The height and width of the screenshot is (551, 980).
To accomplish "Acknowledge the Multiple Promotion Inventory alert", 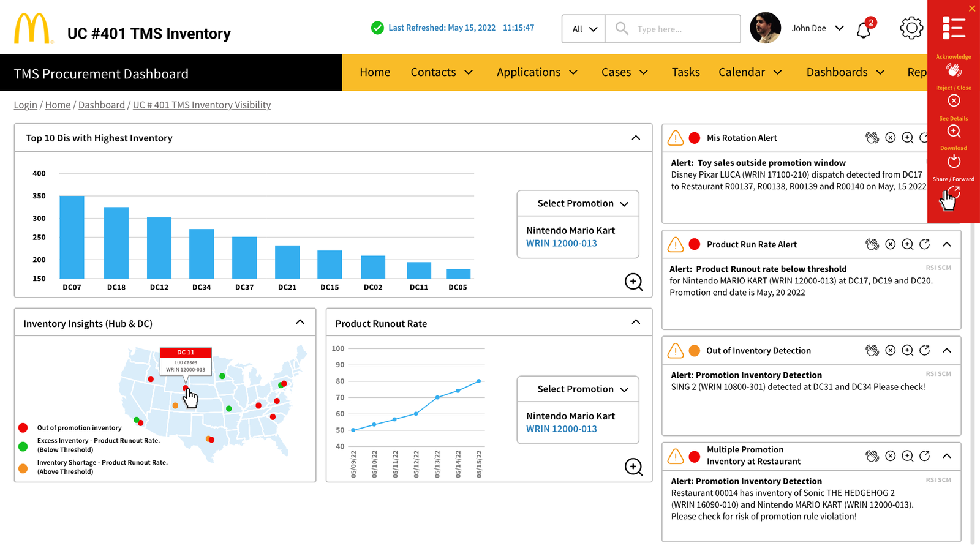I will click(872, 456).
